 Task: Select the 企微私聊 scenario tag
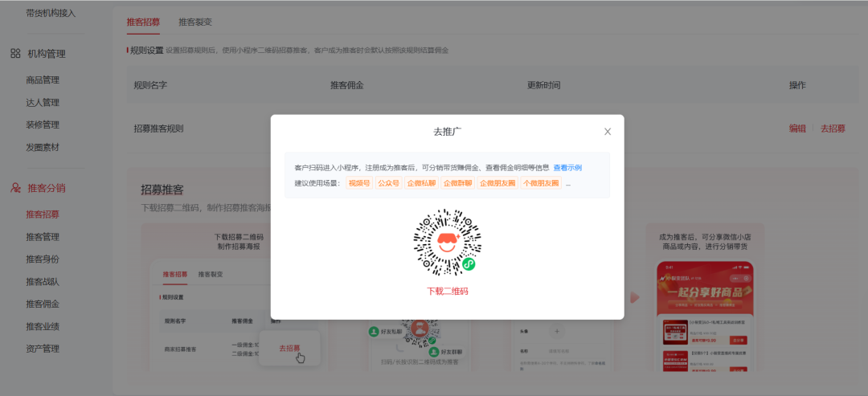(421, 183)
